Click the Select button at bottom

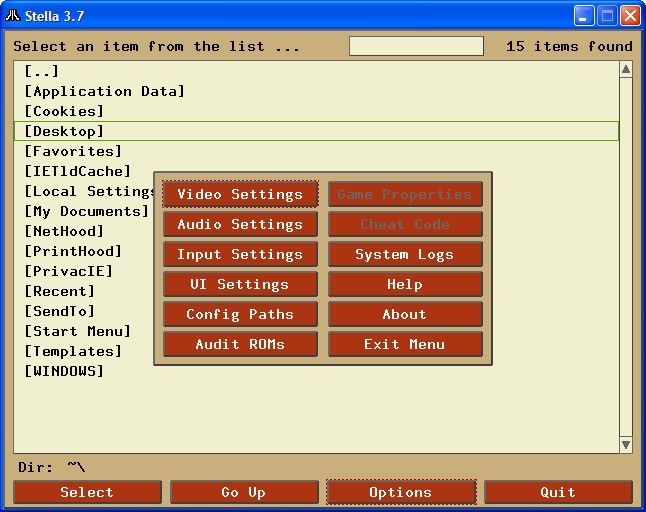(x=87, y=492)
